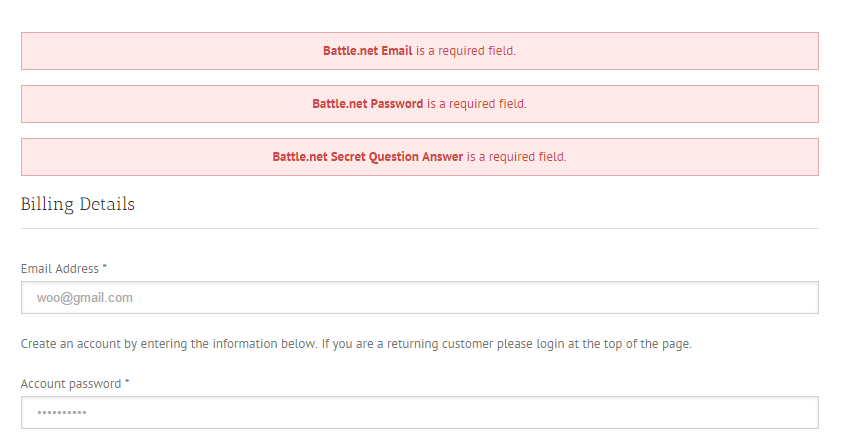Select the bold Battle.net Email text
Viewport: 848px width, 441px height.
tap(367, 51)
